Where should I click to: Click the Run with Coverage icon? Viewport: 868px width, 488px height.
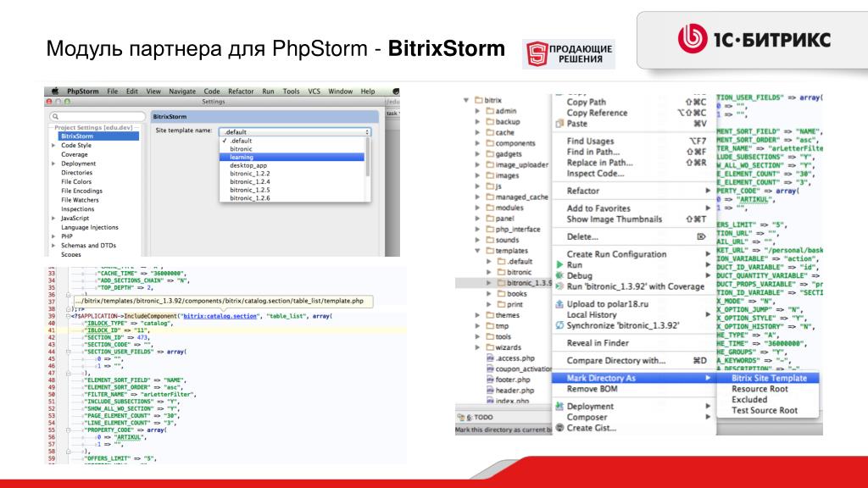pyautogui.click(x=559, y=286)
